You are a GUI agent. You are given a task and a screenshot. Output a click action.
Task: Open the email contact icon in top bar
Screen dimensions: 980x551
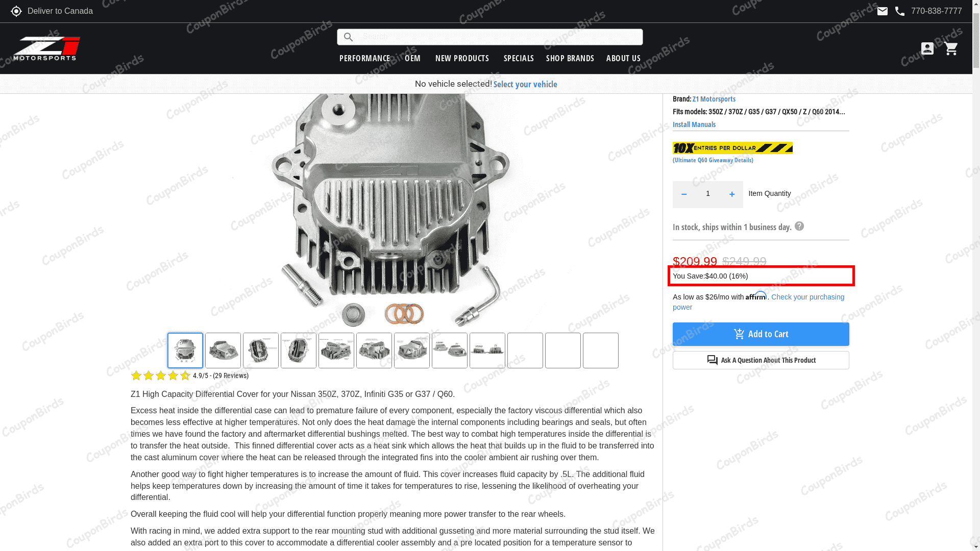tap(883, 11)
